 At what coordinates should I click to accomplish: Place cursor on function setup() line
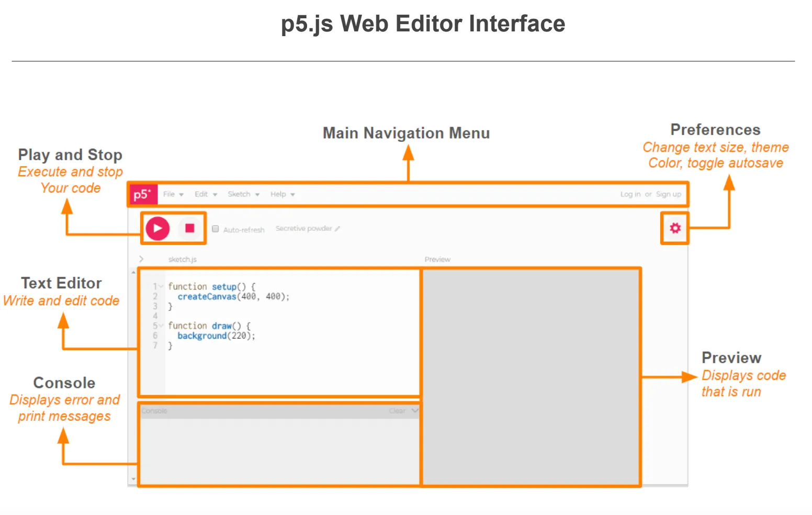click(212, 287)
